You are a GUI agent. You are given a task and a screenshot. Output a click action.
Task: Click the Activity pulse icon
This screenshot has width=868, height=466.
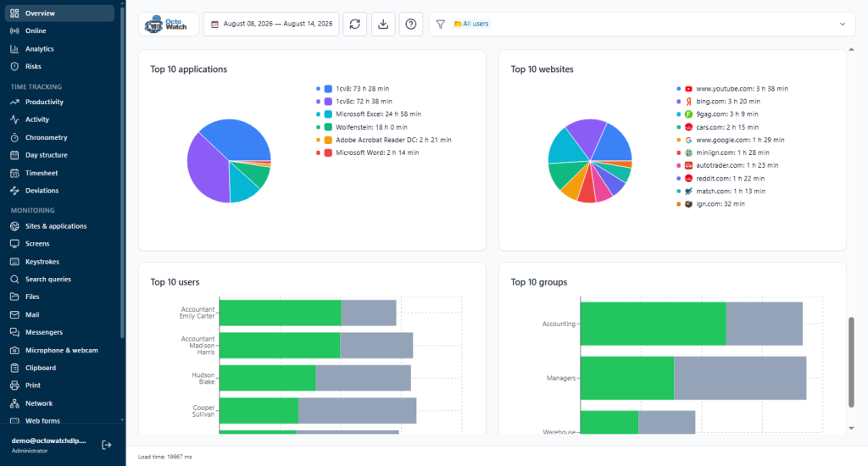[14, 119]
